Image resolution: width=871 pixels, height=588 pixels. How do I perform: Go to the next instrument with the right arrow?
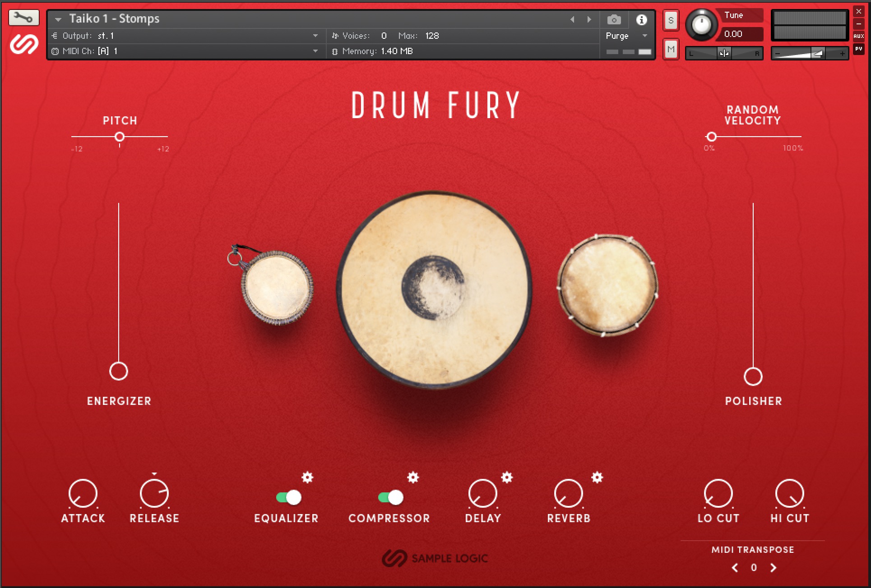tap(589, 19)
